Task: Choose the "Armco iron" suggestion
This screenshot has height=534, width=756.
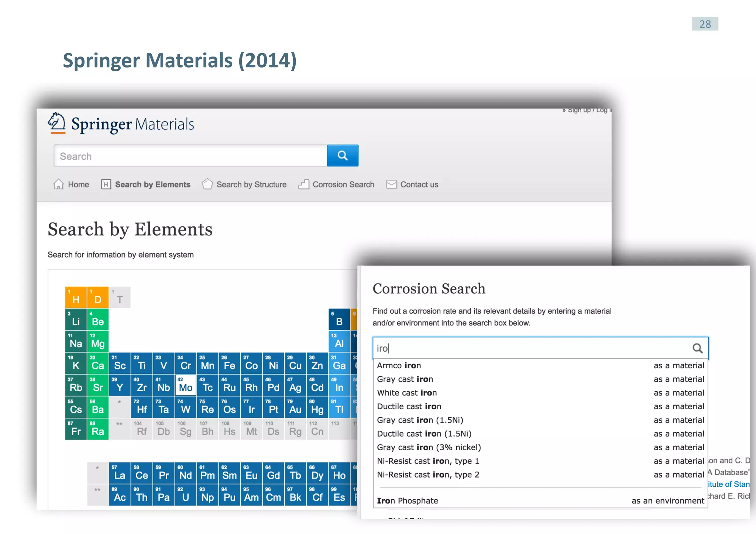Action: pyautogui.click(x=540, y=365)
